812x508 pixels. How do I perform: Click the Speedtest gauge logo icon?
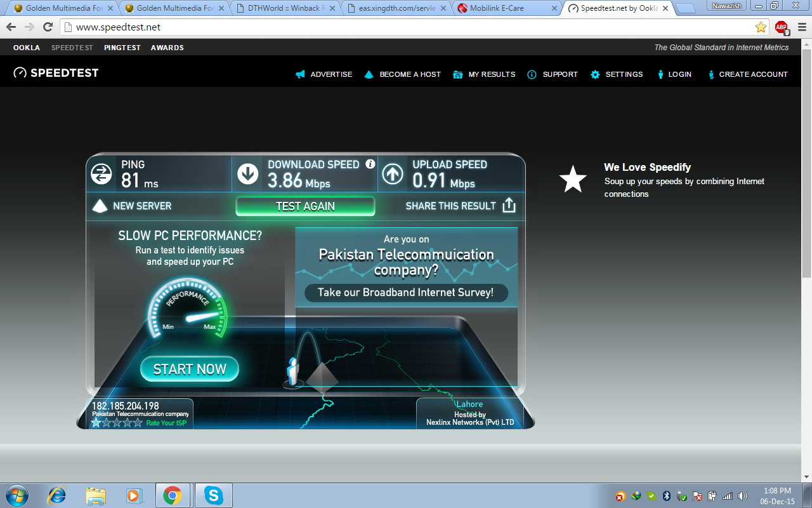pyautogui.click(x=20, y=73)
